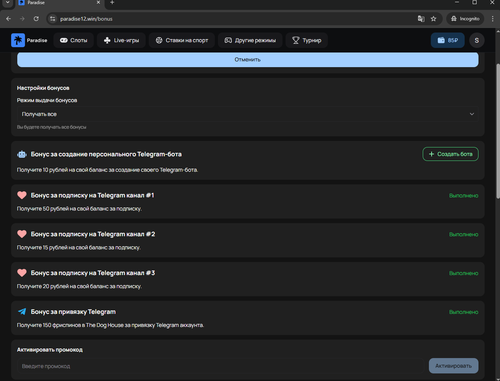Click the site info icon in address bar

[53, 19]
